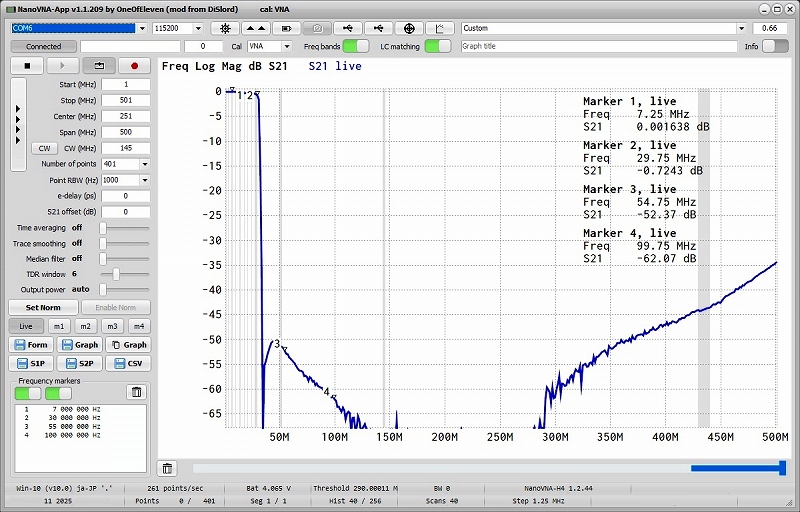This screenshot has width=800, height=512.
Task: Click the battery icon button
Action: [288, 28]
